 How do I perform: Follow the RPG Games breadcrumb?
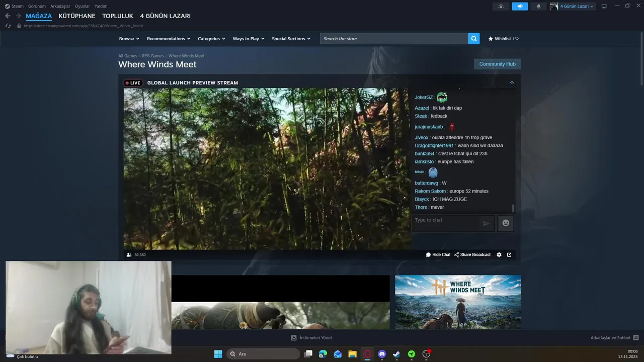153,56
